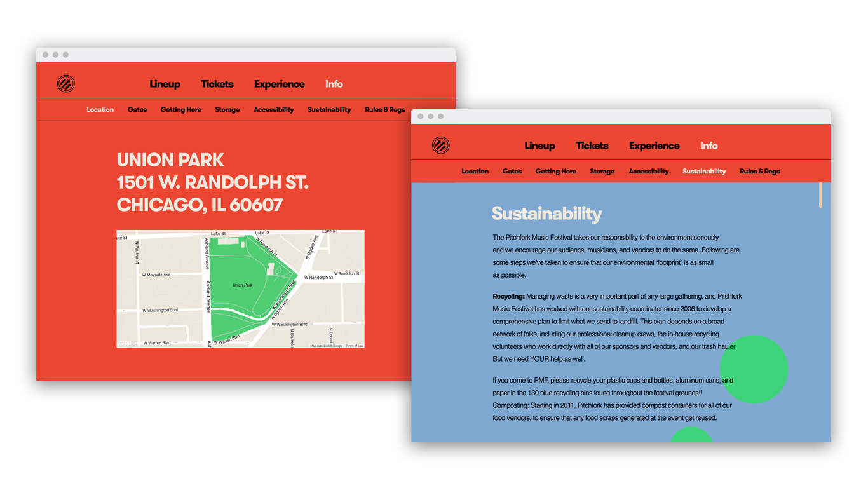Open Experience in the Sustainability window nav
Screen dimensions: 868x488
tap(654, 146)
